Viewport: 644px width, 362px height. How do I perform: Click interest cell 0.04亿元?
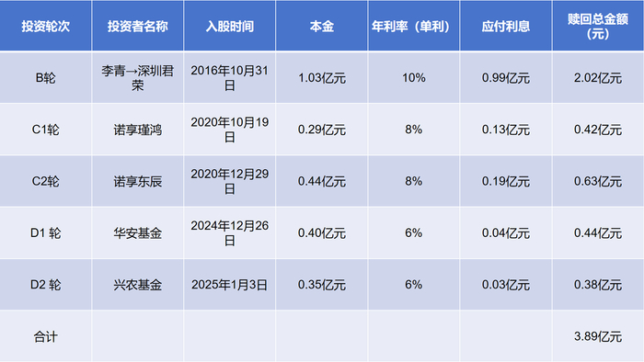(506, 232)
